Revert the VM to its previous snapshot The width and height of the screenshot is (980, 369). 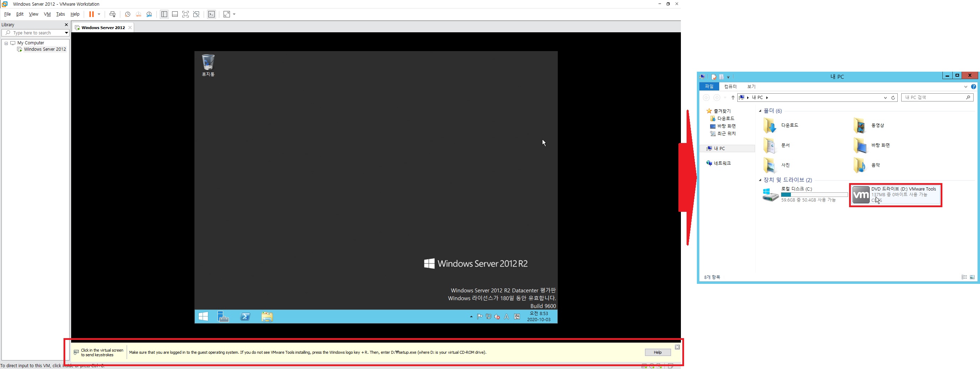click(x=138, y=14)
